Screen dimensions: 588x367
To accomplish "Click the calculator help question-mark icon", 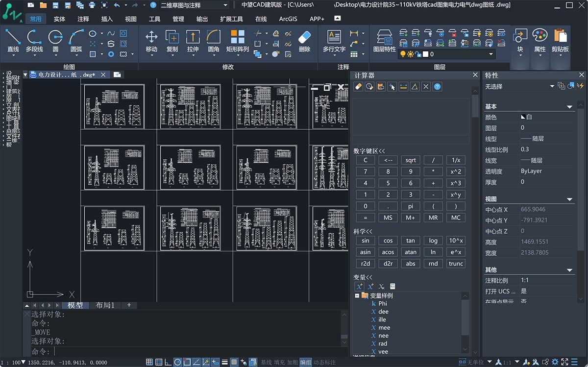I will point(438,87).
